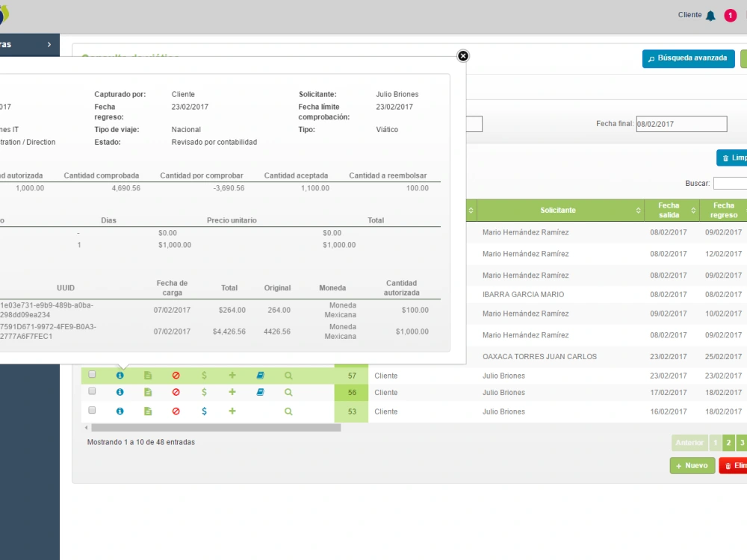
Task: Click magnifier icon for row 57
Action: 288,376
